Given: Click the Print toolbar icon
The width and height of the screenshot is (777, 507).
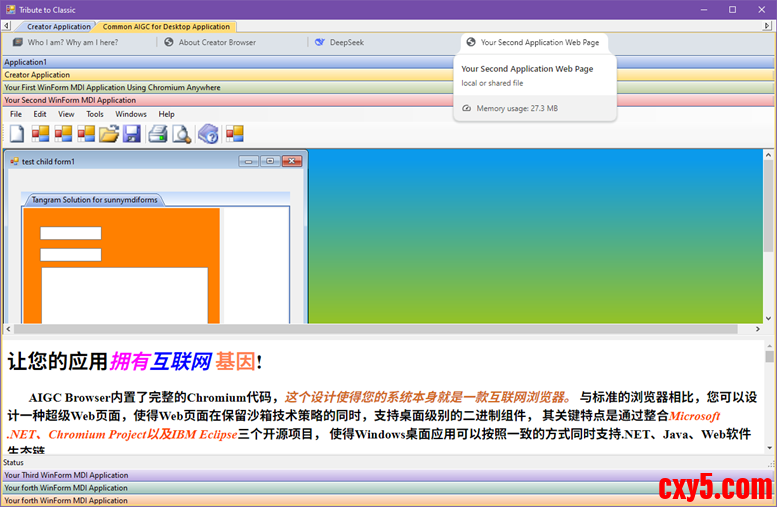Looking at the screenshot, I should pos(158,134).
